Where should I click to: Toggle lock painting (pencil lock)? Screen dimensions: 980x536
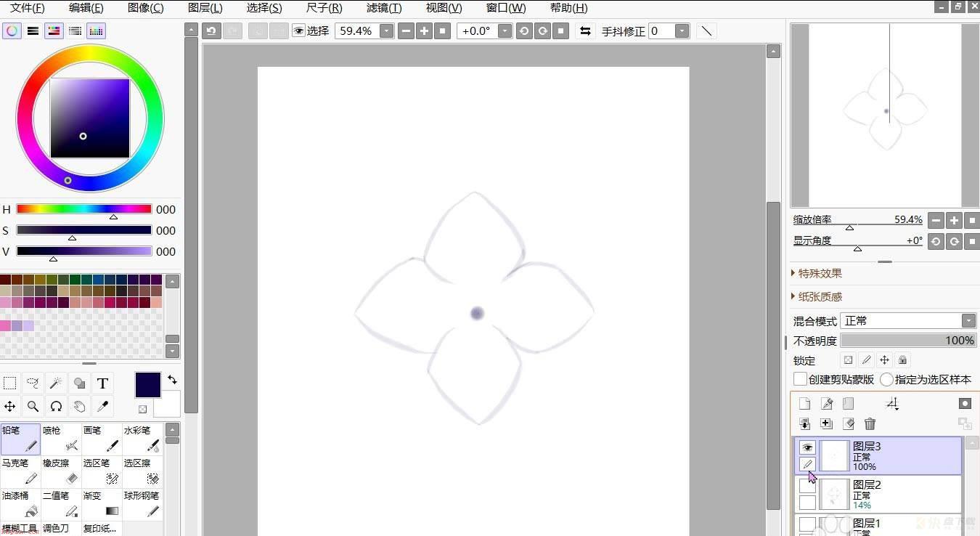pyautogui.click(x=866, y=360)
